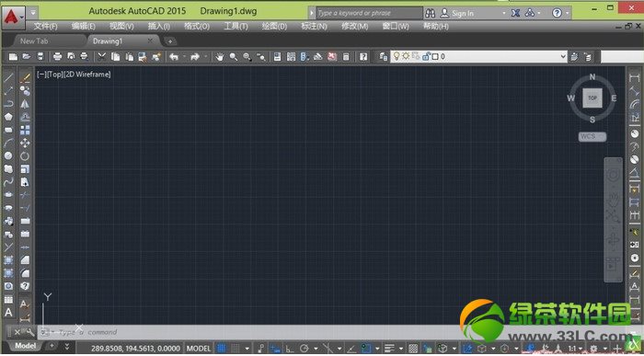Viewport: 644px width, 356px height.
Task: Select the Revision Cloud tool
Action: [x=8, y=168]
